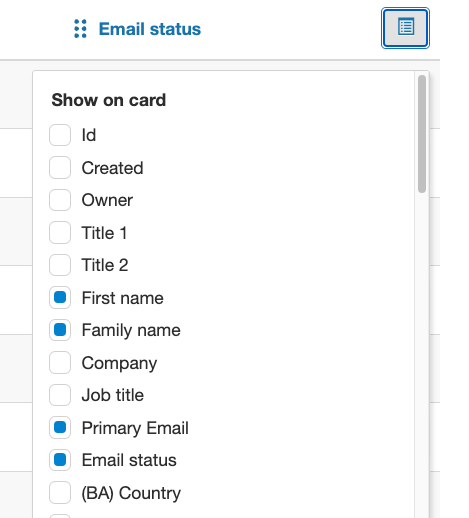469x518 pixels.
Task: Enable the Id checkbox
Action: [60, 135]
